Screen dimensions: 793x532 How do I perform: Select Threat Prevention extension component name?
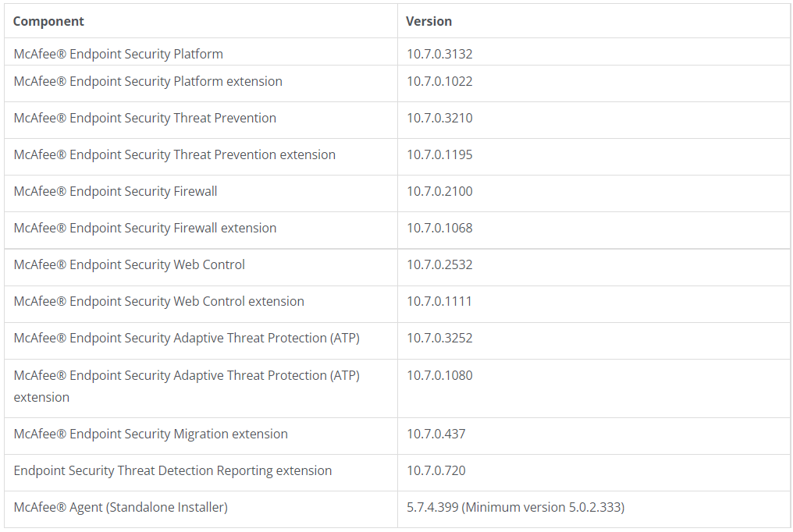(x=175, y=154)
